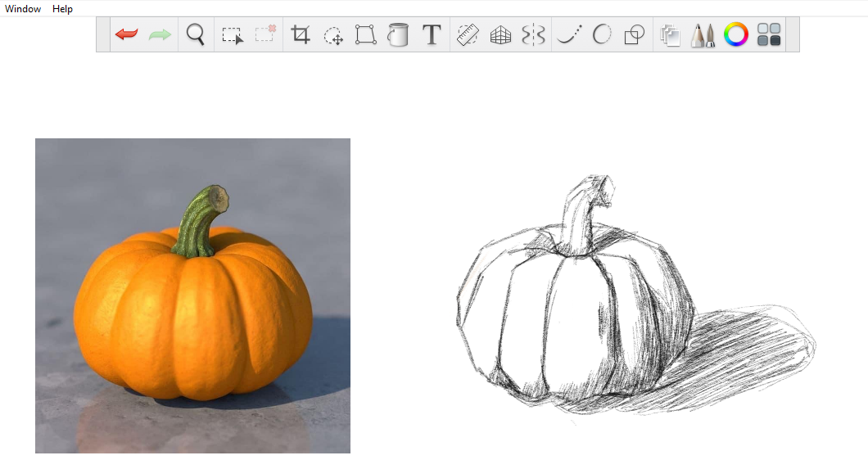The width and height of the screenshot is (868, 469).
Task: Turn on the Perspective Guides tool
Action: coord(500,35)
